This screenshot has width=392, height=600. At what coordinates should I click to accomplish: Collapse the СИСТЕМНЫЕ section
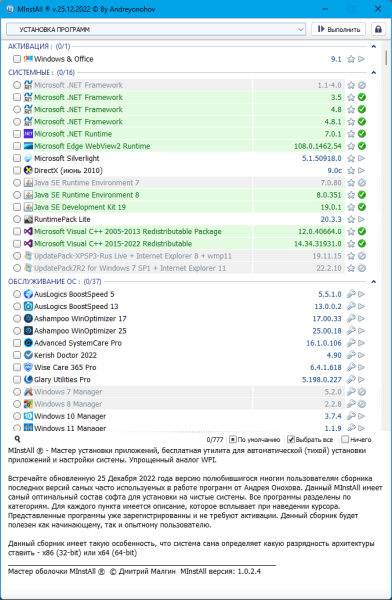pos(374,72)
